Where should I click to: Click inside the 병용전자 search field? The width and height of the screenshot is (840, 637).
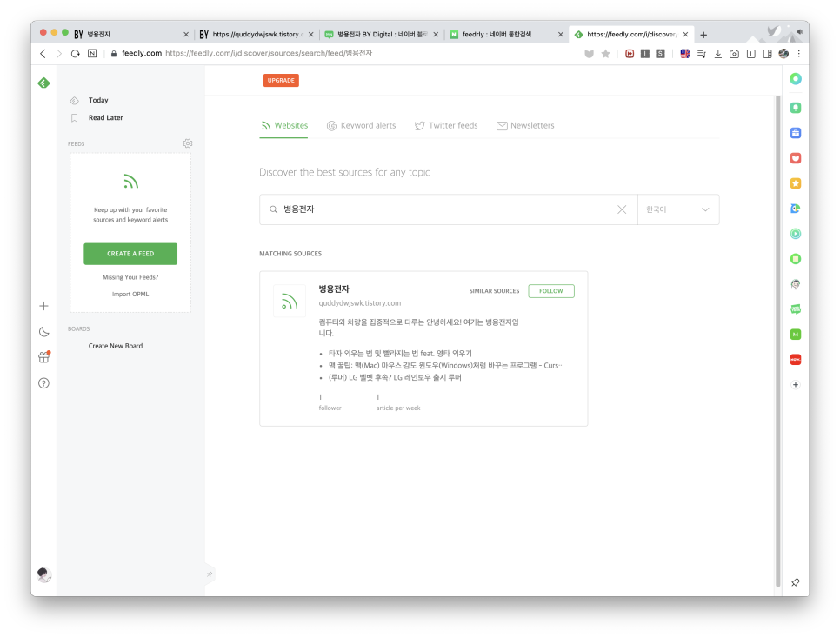click(x=448, y=209)
